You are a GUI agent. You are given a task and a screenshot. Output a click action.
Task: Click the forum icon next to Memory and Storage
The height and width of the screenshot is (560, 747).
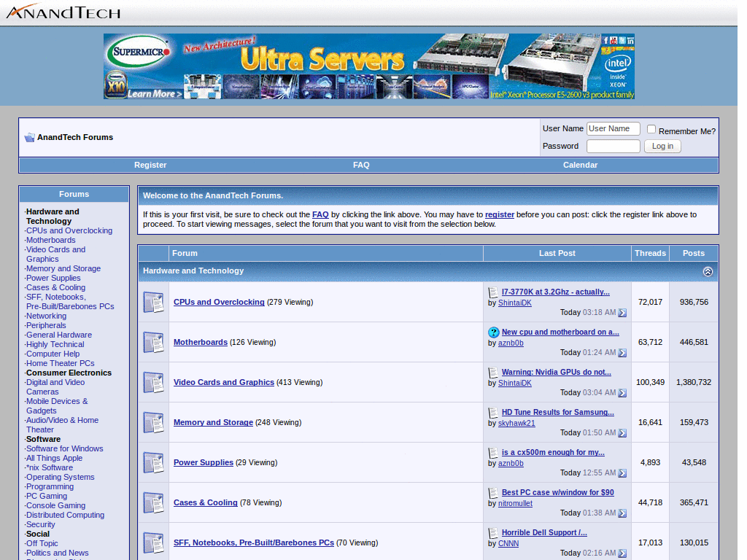(x=153, y=421)
